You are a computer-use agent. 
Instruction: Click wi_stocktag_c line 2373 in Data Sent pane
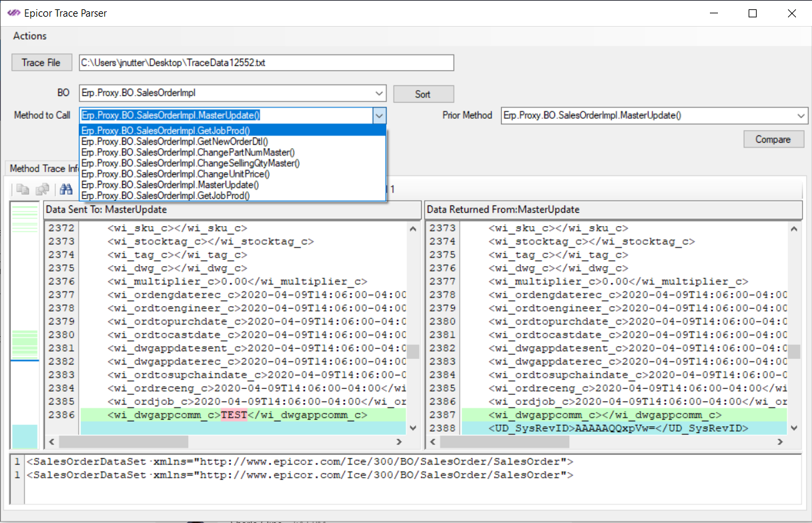210,241
